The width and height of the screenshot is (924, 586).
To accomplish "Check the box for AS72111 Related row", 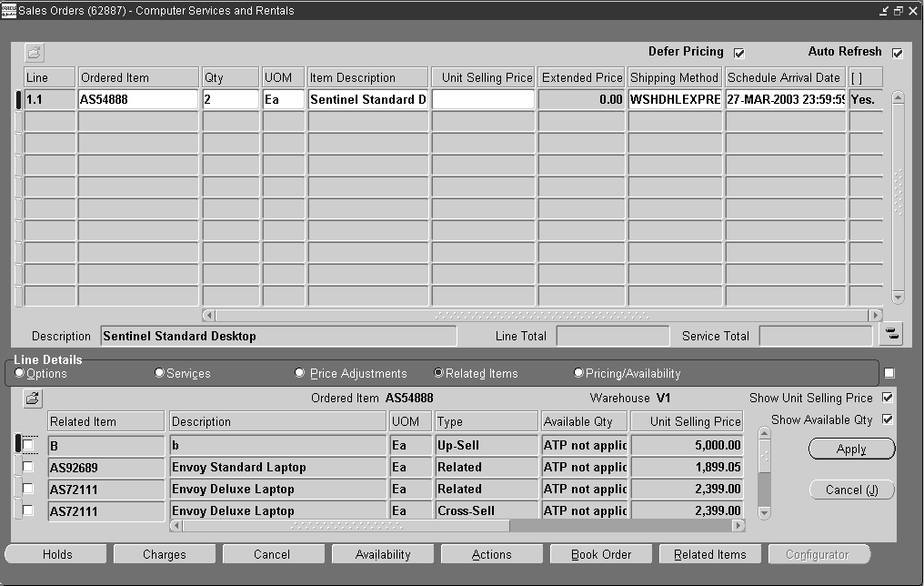I will [x=27, y=489].
